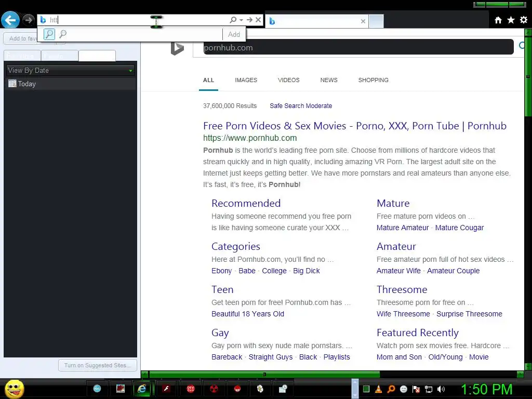The image size is (532, 399).
Task: Click the Movie sub-link
Action: click(478, 357)
